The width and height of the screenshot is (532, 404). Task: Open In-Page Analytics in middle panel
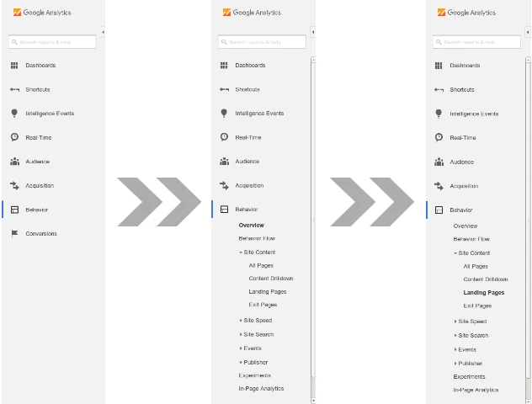pyautogui.click(x=261, y=389)
